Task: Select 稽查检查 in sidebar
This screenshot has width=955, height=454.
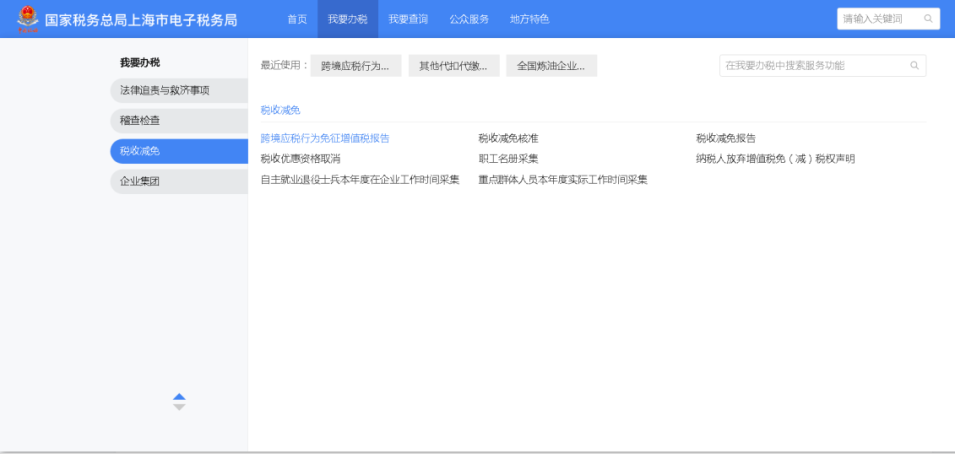Action: pos(179,121)
